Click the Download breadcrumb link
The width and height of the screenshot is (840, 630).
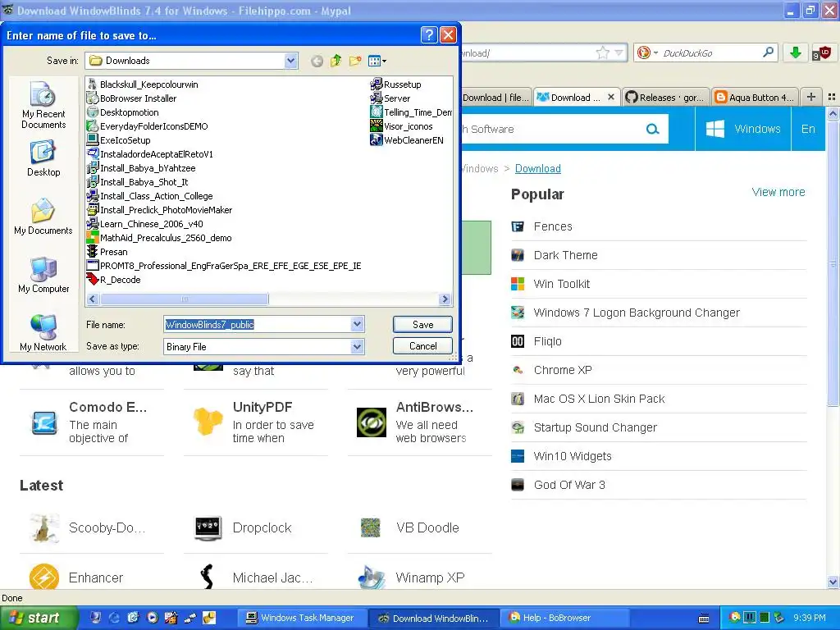pos(538,168)
